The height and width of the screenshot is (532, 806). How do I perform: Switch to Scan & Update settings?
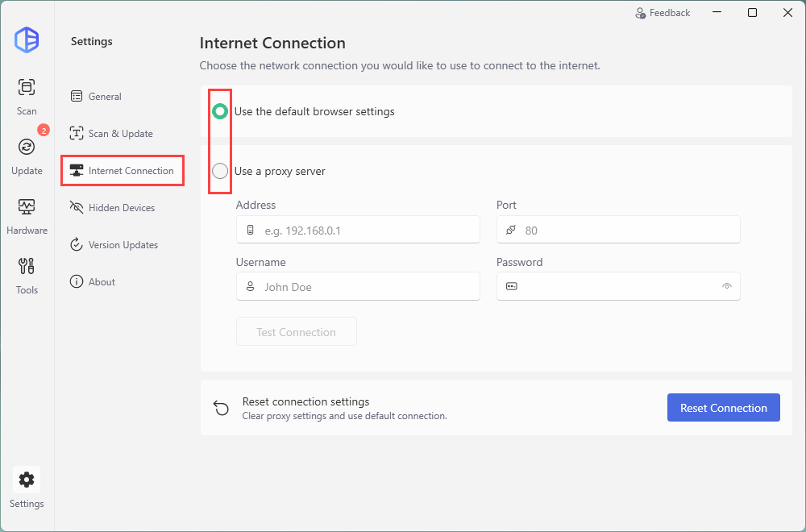[x=120, y=134]
